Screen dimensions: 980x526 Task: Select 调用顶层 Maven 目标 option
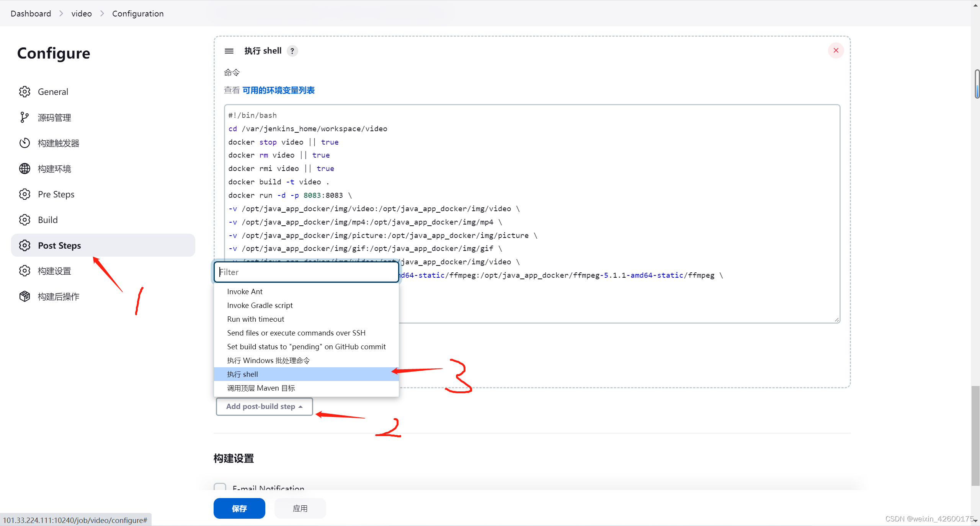[x=261, y=388]
